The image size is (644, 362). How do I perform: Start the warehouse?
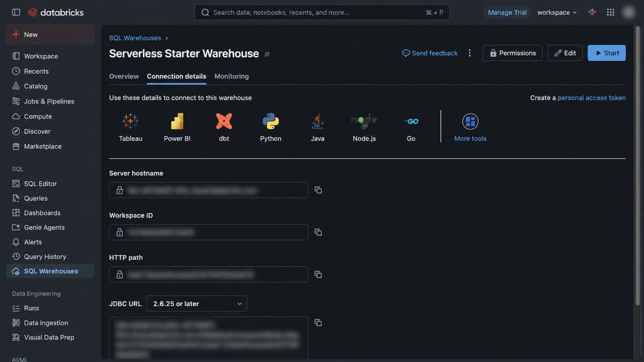click(607, 53)
